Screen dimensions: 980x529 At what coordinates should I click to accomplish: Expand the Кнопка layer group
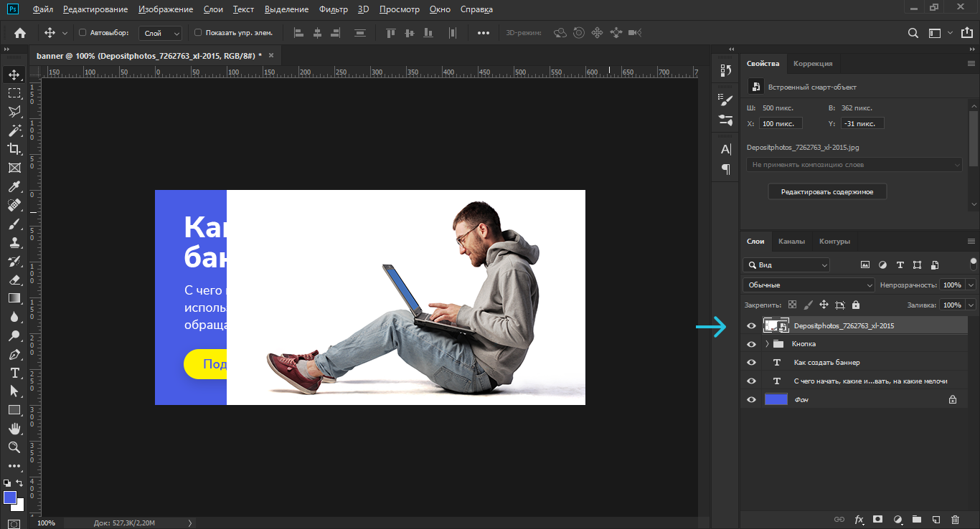pos(767,344)
